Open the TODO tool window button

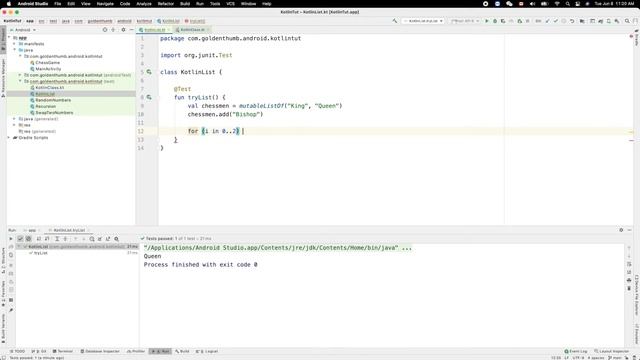[x=17, y=351]
